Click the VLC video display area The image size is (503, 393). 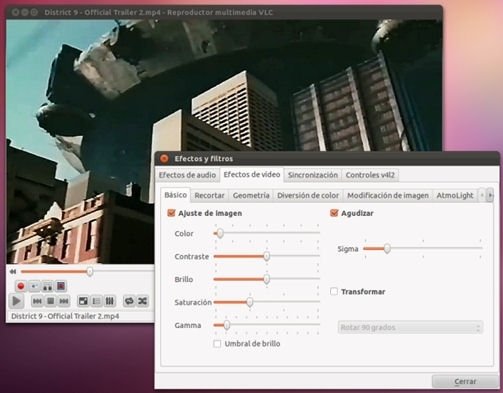224,142
